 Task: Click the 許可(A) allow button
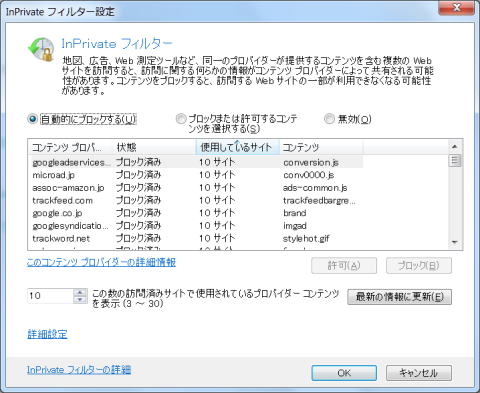[344, 266]
